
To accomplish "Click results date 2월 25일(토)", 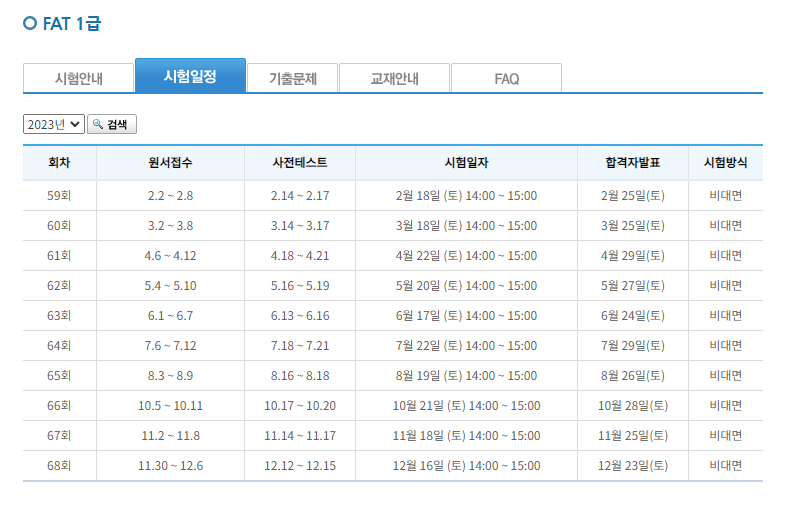I will click(633, 196).
